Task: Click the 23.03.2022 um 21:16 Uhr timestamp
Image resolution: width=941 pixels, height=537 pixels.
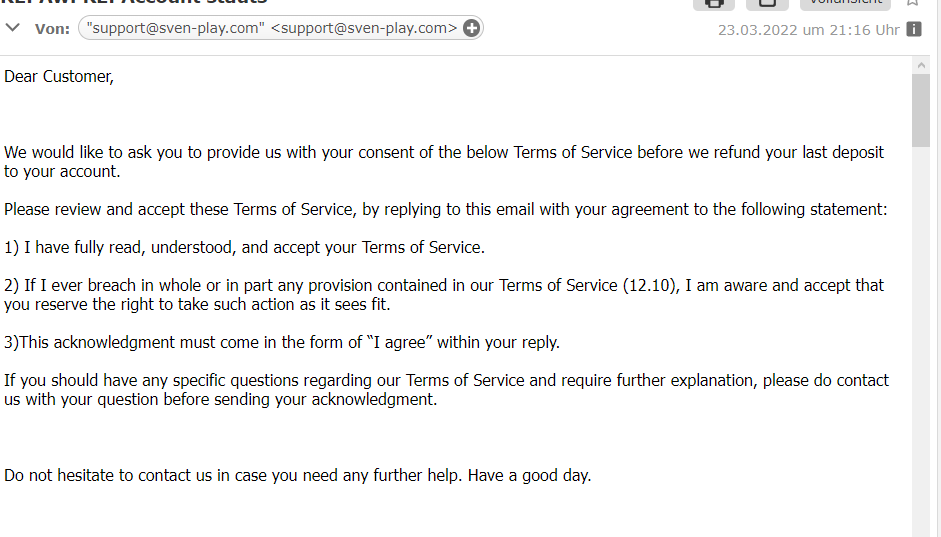Action: tap(808, 29)
